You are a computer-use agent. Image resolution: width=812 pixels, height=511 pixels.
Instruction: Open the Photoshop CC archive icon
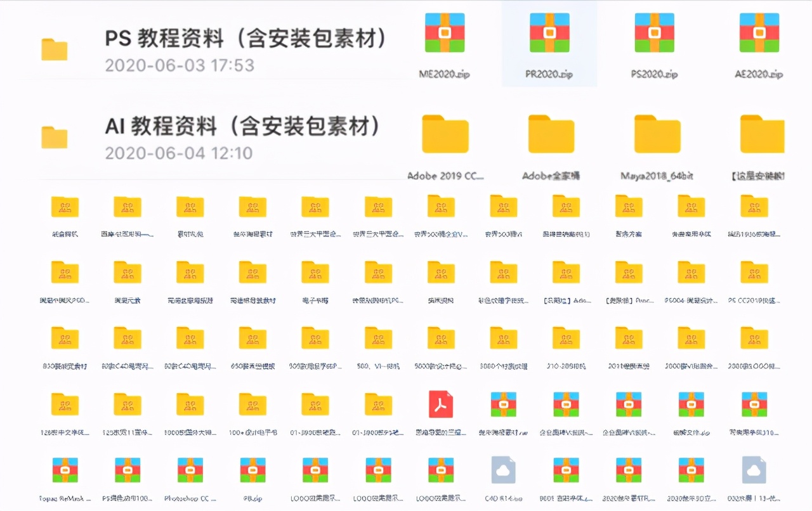click(190, 469)
